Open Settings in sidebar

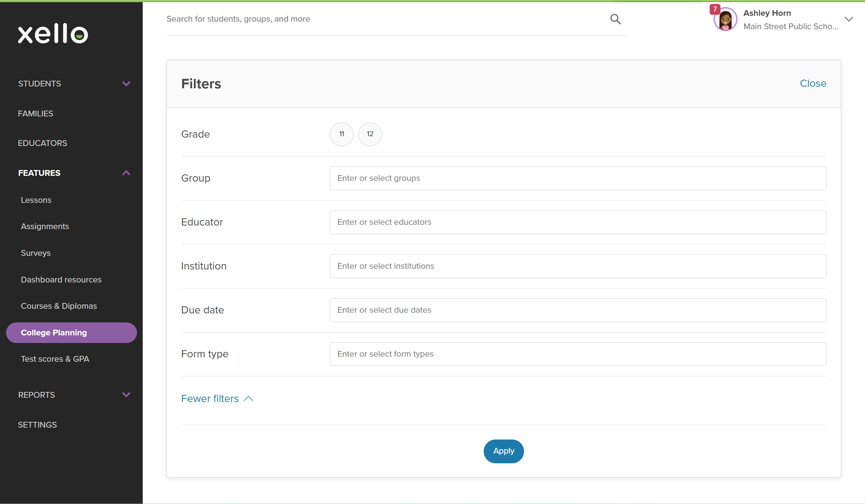tap(37, 425)
